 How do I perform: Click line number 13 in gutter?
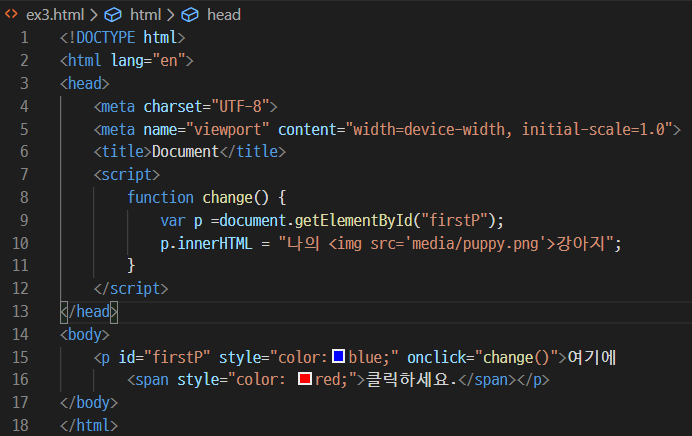tap(20, 312)
